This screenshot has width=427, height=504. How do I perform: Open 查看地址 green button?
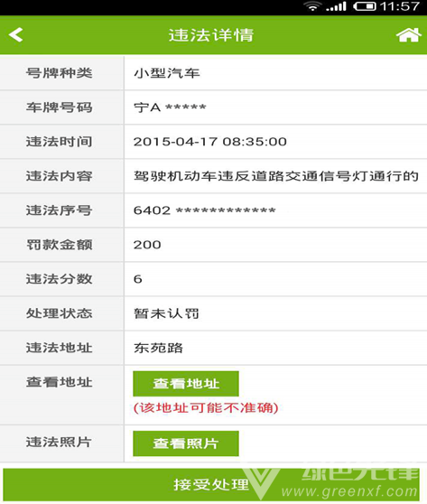click(x=186, y=384)
